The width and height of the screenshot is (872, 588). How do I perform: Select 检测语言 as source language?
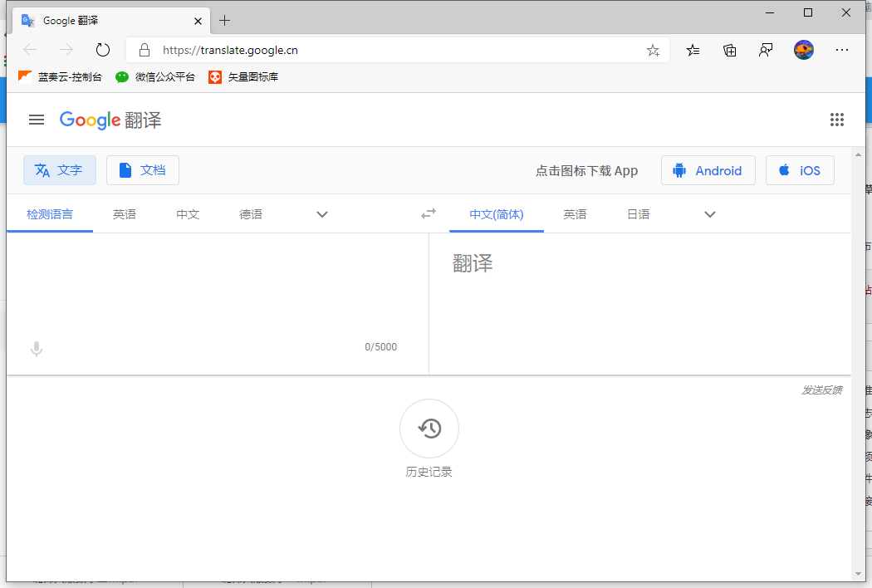[x=50, y=214]
